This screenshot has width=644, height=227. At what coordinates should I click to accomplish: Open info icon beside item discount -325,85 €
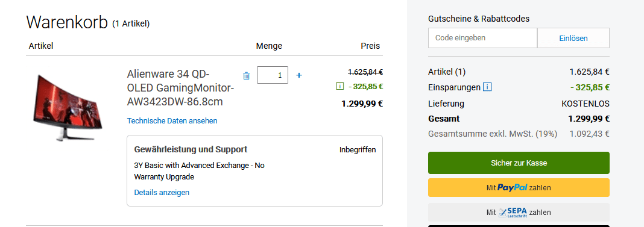click(x=339, y=86)
